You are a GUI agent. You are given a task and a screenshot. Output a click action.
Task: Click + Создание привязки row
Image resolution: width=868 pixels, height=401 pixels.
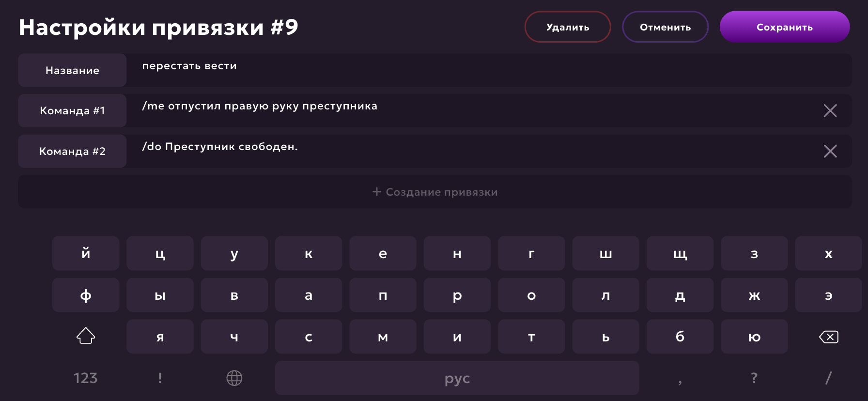[434, 192]
